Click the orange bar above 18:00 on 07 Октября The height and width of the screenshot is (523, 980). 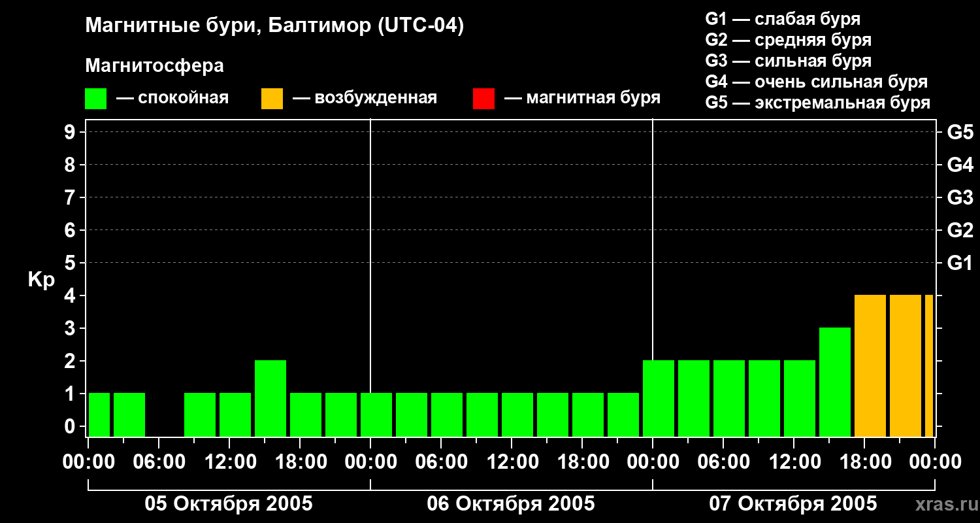tap(870, 365)
